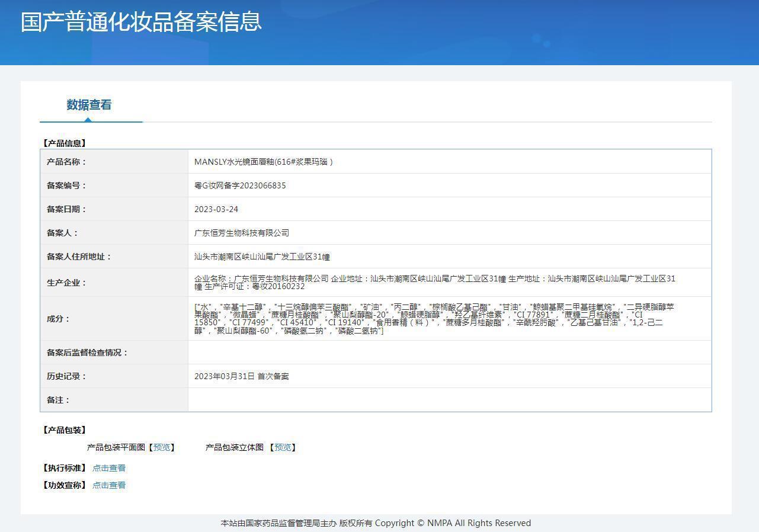Image resolution: width=759 pixels, height=532 pixels.
Task: Select the 成分 ingredients list text
Action: [434, 319]
